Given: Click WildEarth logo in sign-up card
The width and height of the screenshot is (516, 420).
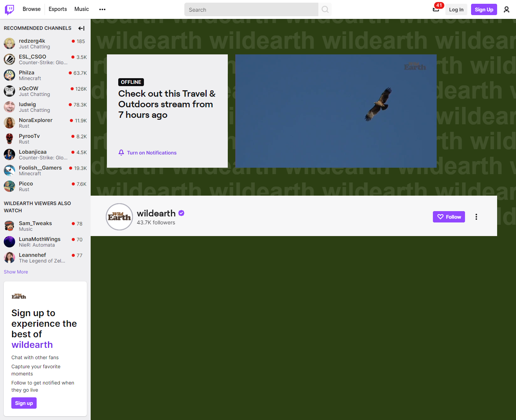Looking at the screenshot, I should [x=19, y=296].
